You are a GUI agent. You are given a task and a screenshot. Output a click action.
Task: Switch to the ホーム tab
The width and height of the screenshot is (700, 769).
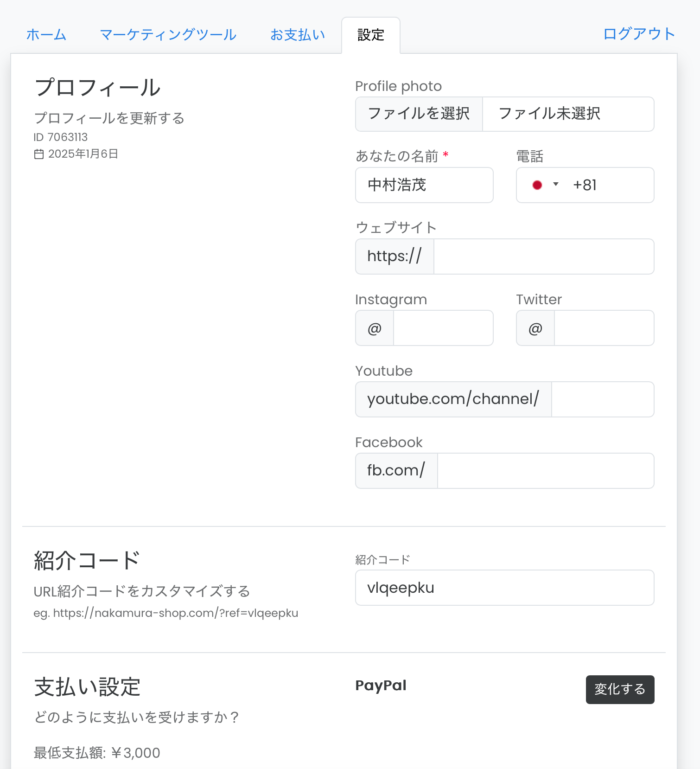click(x=46, y=35)
